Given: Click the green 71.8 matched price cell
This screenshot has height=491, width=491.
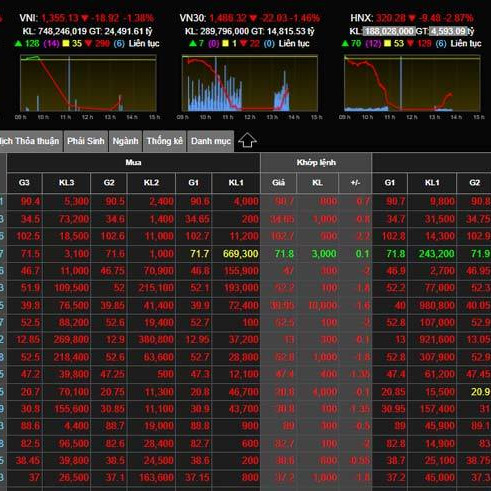Looking at the screenshot, I should (284, 254).
